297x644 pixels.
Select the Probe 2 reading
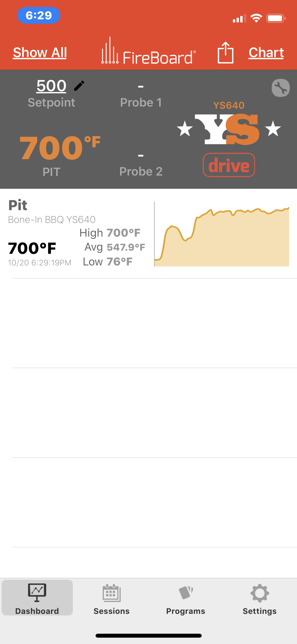[141, 164]
